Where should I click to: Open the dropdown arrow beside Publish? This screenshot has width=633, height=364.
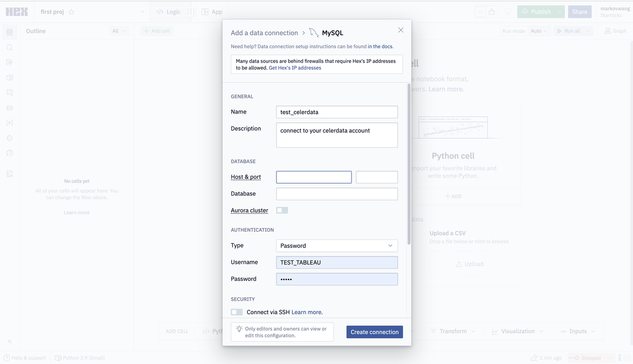(559, 12)
